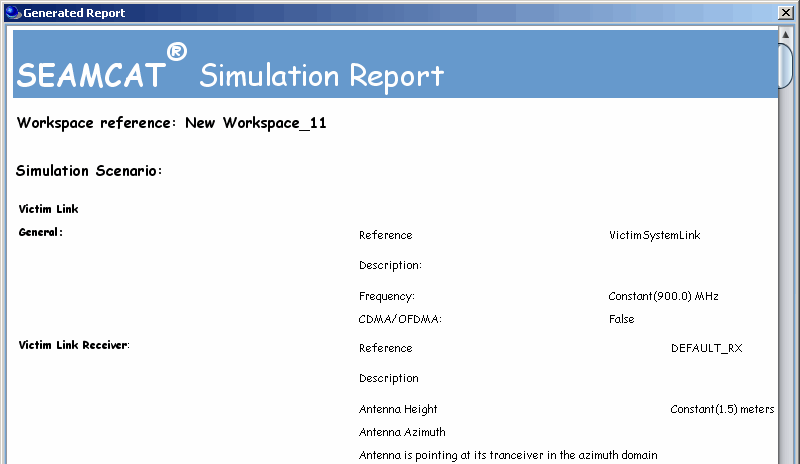Click the 'Victim Link Receiver:' label

pos(74,345)
